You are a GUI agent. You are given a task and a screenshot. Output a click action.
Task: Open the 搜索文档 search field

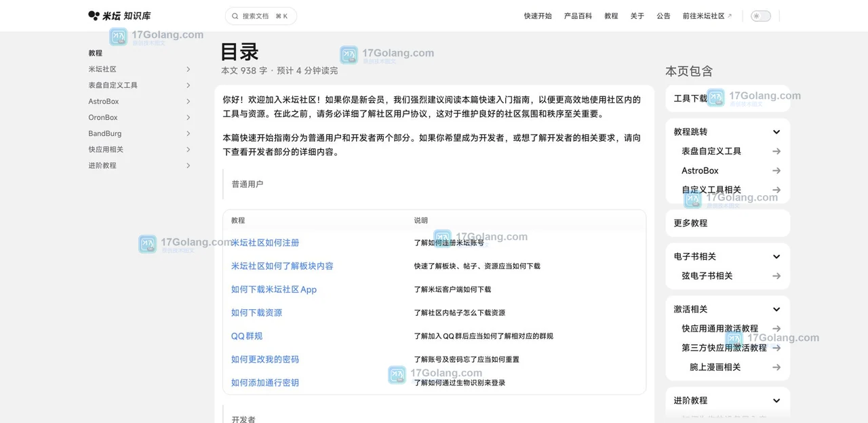(x=261, y=16)
